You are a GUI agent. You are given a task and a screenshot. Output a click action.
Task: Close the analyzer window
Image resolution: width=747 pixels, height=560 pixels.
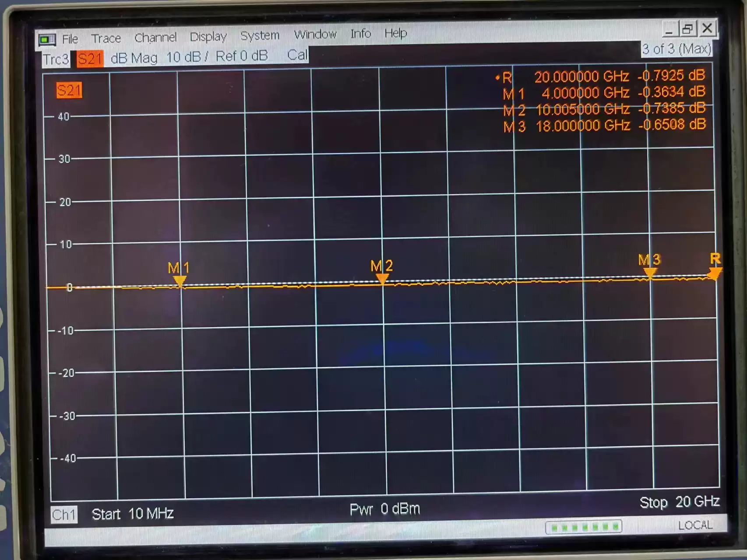(x=707, y=28)
